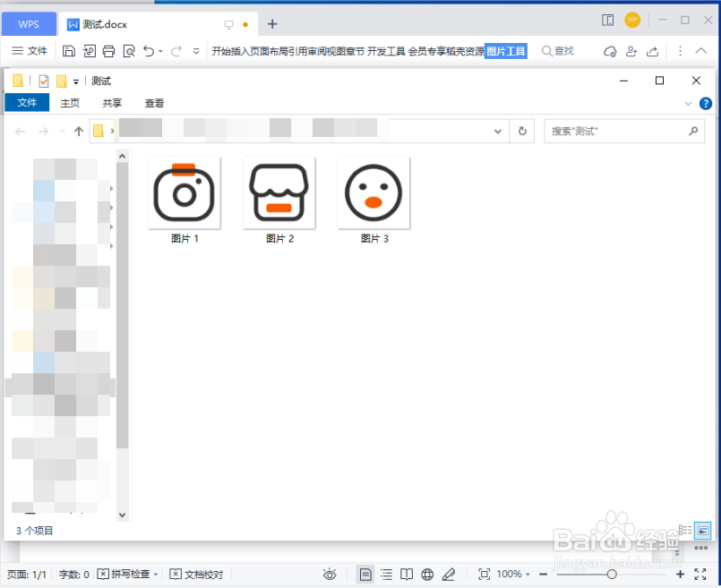The width and height of the screenshot is (721, 588).
Task: Click the Explorer forward arrow
Action: coord(43,132)
